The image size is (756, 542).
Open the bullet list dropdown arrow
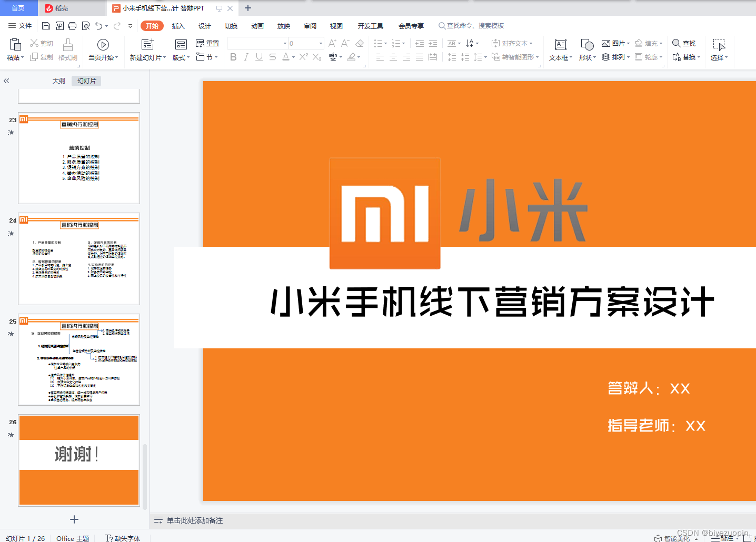point(386,44)
